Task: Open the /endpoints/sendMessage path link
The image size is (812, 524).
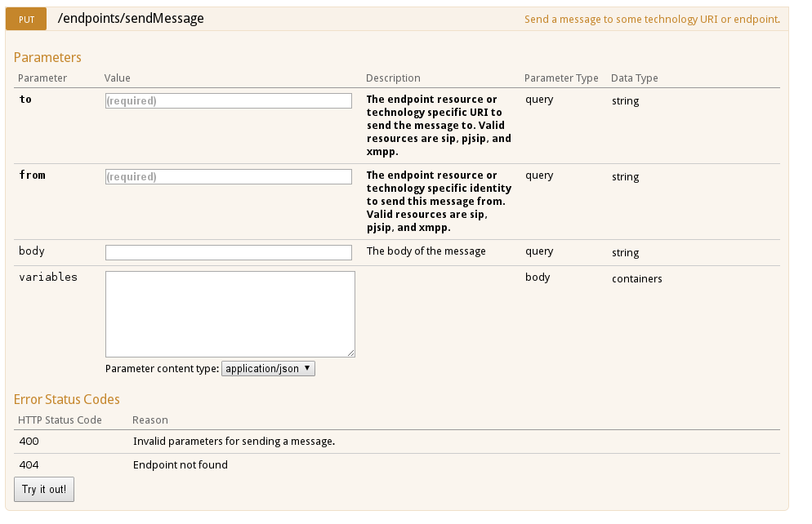Action: (x=131, y=18)
